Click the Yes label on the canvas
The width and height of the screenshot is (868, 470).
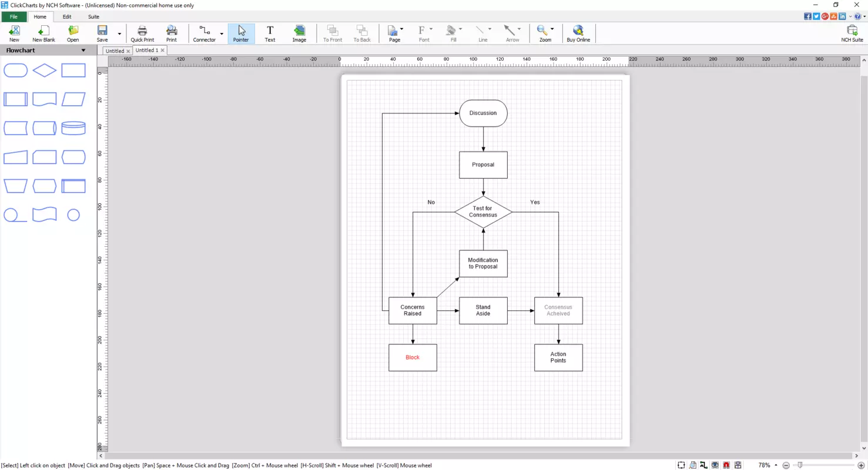(x=535, y=202)
